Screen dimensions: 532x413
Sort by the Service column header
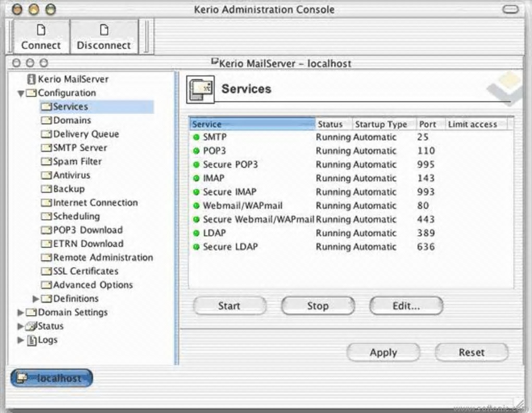pyautogui.click(x=252, y=124)
